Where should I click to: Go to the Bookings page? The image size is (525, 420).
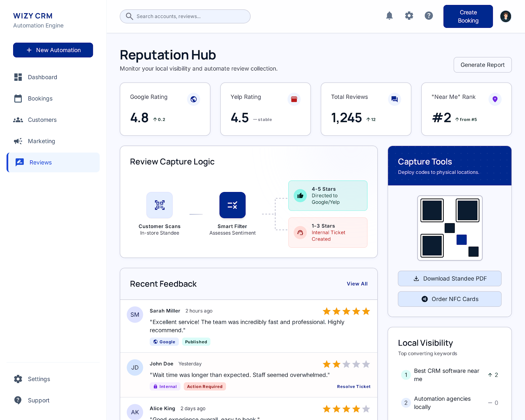pos(40,98)
